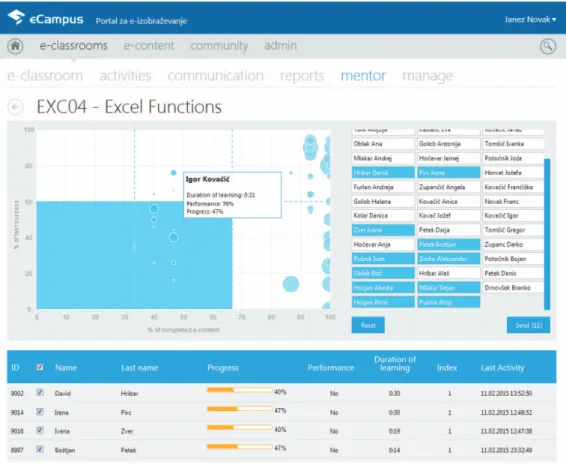
Task: Uncheck the checkbox for Boštjan Petek
Action: coord(40,449)
